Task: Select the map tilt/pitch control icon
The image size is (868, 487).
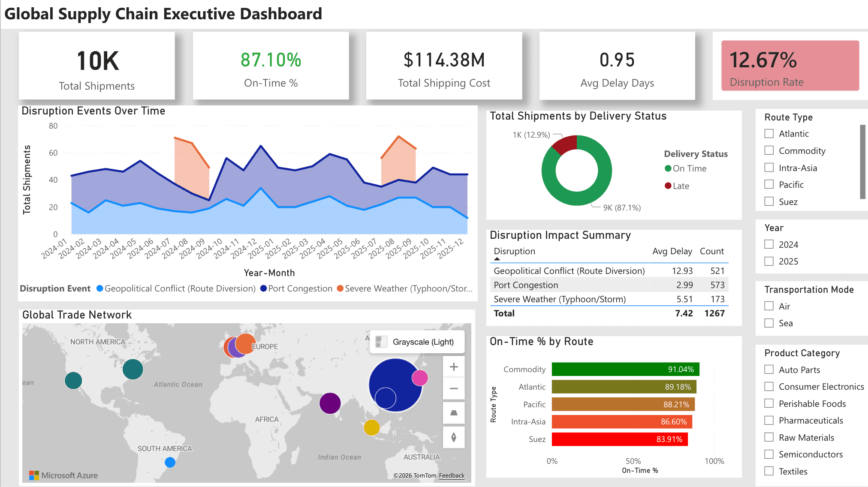Action: [x=453, y=413]
